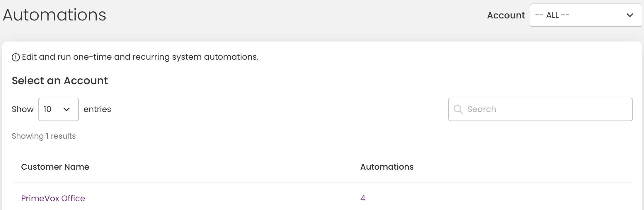Click the Account label text
644x210 pixels.
(x=506, y=15)
